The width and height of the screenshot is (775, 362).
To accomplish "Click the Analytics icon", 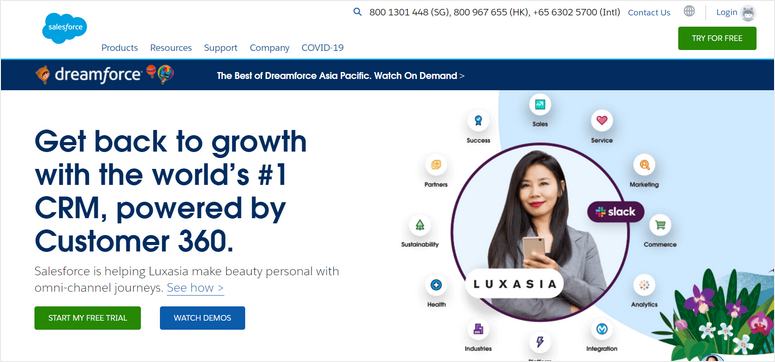I will click(x=644, y=285).
